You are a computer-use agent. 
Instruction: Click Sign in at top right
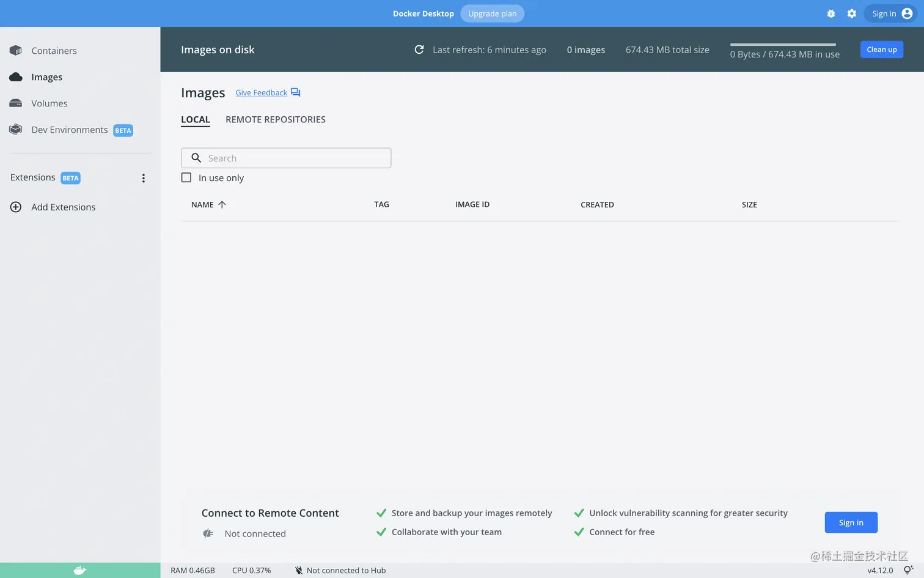tap(890, 13)
